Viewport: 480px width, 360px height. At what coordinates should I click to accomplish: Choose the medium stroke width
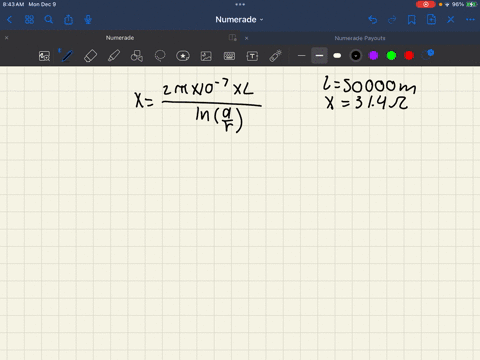pyautogui.click(x=319, y=56)
